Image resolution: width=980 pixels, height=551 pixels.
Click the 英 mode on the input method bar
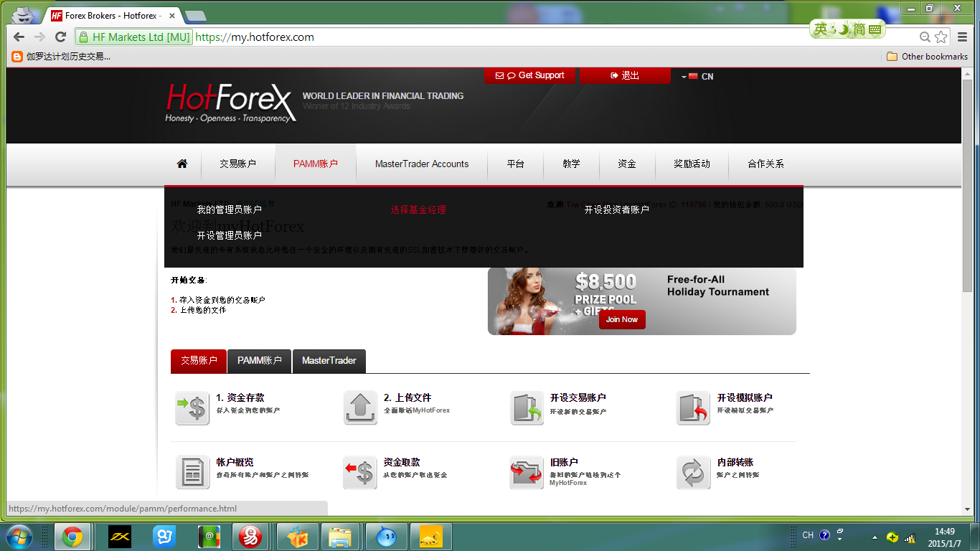tap(821, 29)
